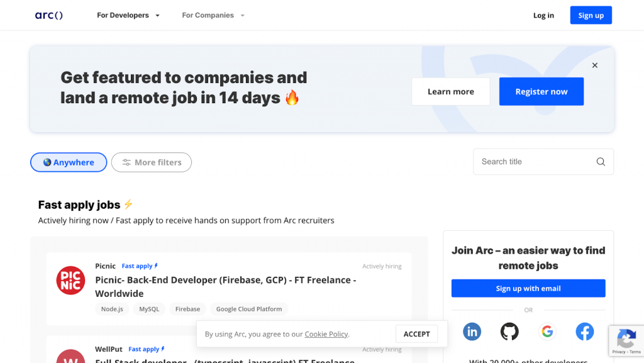Click the Picnic company logo
644x363 pixels.
click(x=70, y=281)
